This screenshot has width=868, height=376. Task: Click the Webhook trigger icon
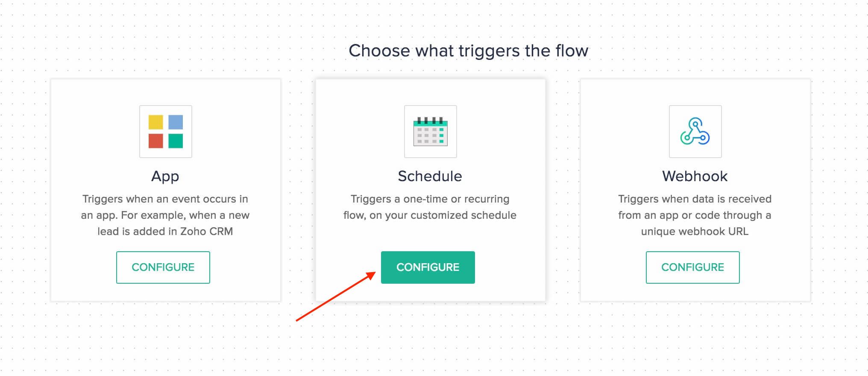pos(695,132)
